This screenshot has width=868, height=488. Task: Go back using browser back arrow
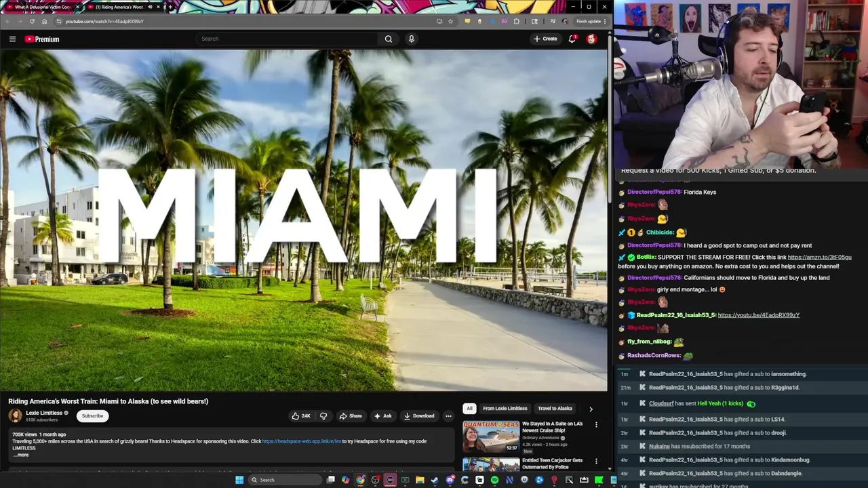7,21
